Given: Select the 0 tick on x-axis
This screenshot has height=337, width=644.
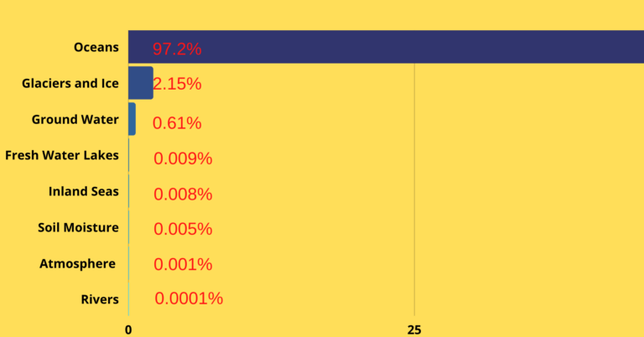Looking at the screenshot, I should (128, 329).
